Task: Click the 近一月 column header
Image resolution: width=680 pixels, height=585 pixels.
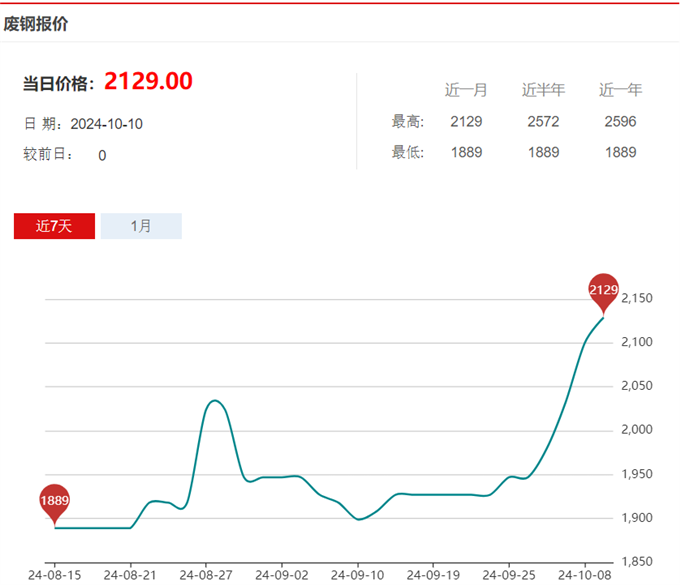Action: (466, 90)
